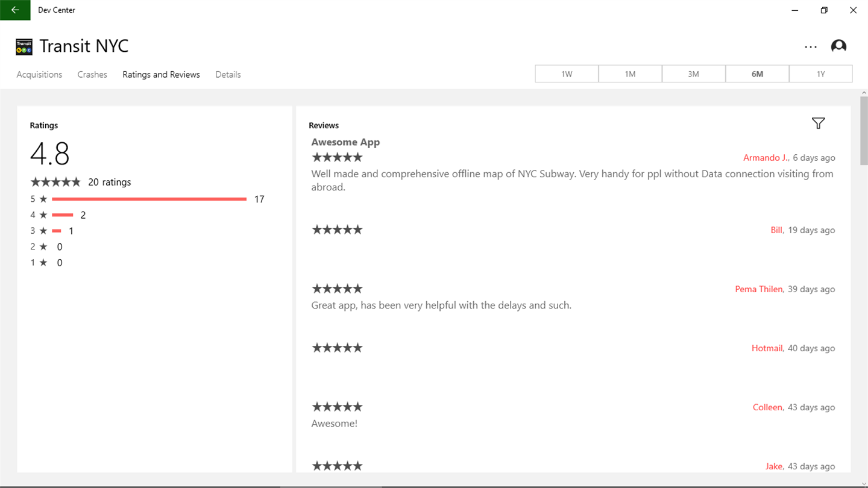Image resolution: width=868 pixels, height=488 pixels.
Task: Click Armando J.'s five-star review rating
Action: click(x=337, y=157)
